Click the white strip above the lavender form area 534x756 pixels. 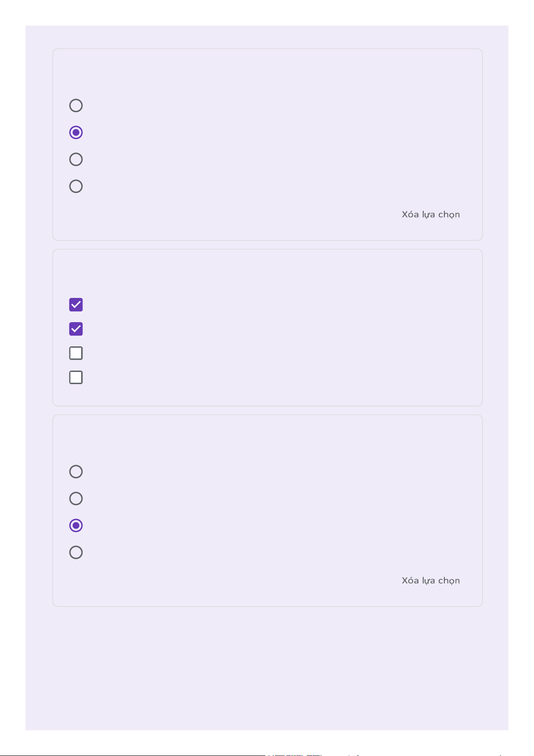tap(267, 12)
